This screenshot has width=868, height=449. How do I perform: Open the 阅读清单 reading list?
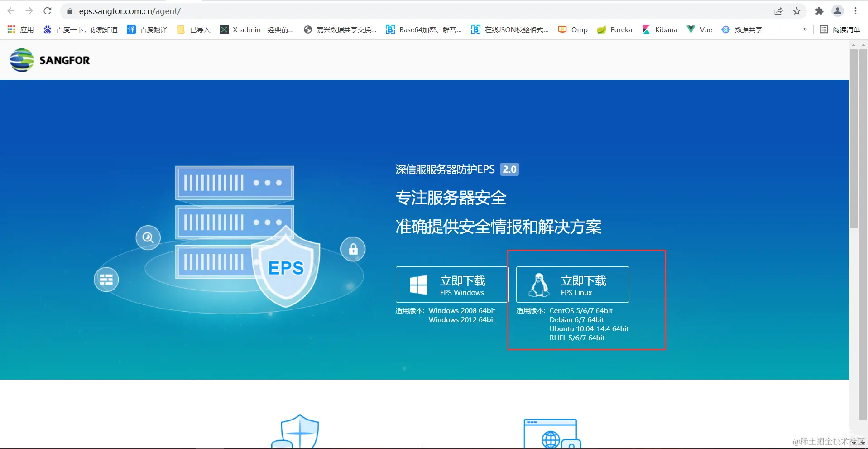point(840,29)
